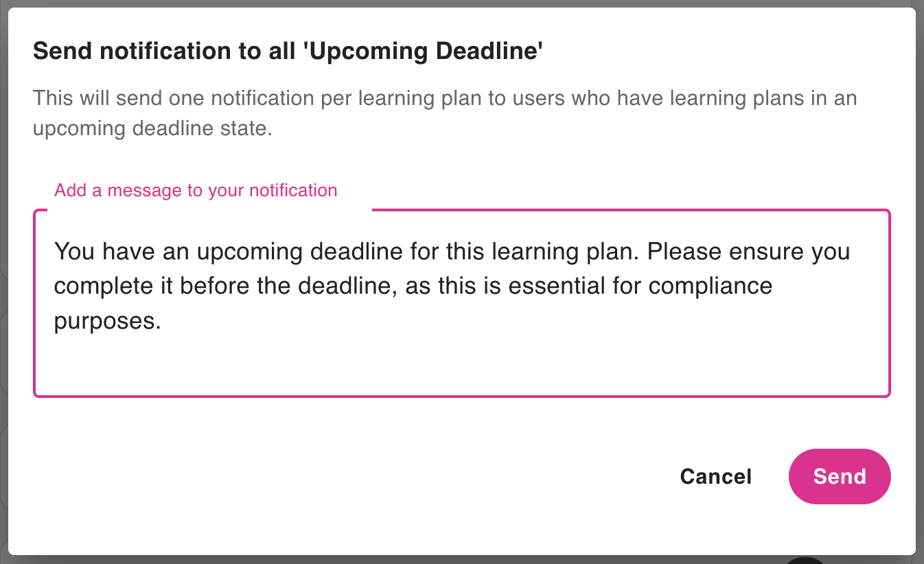Place cursor on the word 'purposes.' in message
This screenshot has width=924, height=564.
tap(107, 320)
